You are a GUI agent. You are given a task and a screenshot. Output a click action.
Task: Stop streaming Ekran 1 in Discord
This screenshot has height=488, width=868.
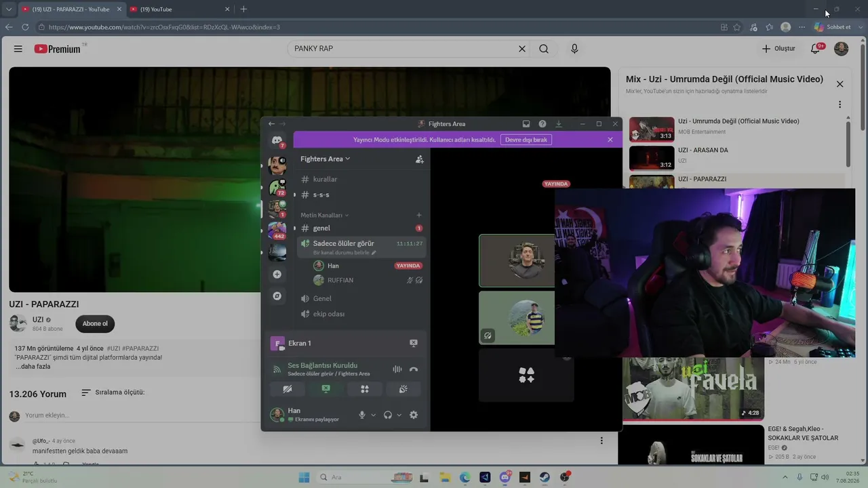pos(414,344)
